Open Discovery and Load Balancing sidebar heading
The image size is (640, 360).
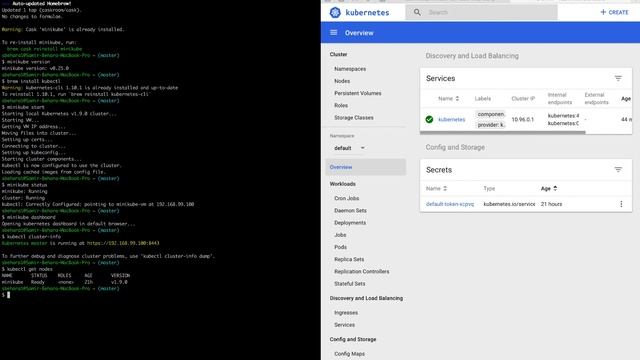(366, 298)
